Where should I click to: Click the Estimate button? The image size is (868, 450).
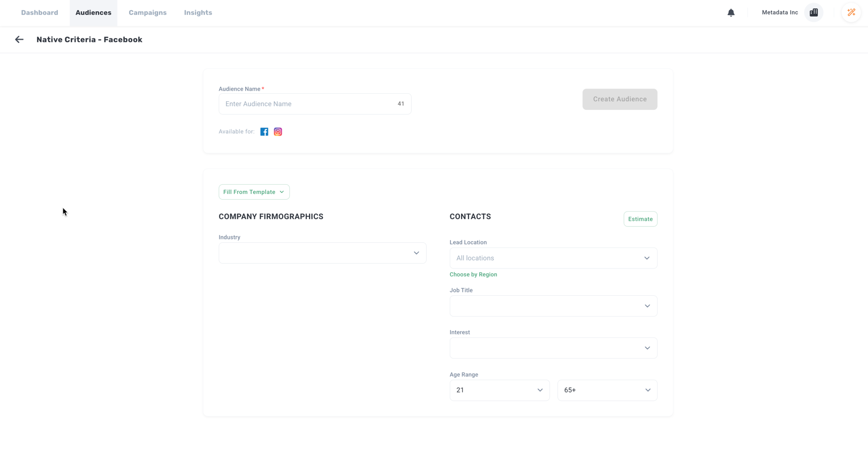click(x=640, y=219)
